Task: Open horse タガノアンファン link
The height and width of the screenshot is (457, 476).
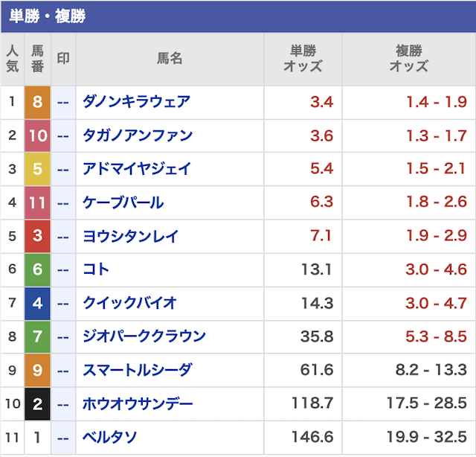Action: point(138,135)
